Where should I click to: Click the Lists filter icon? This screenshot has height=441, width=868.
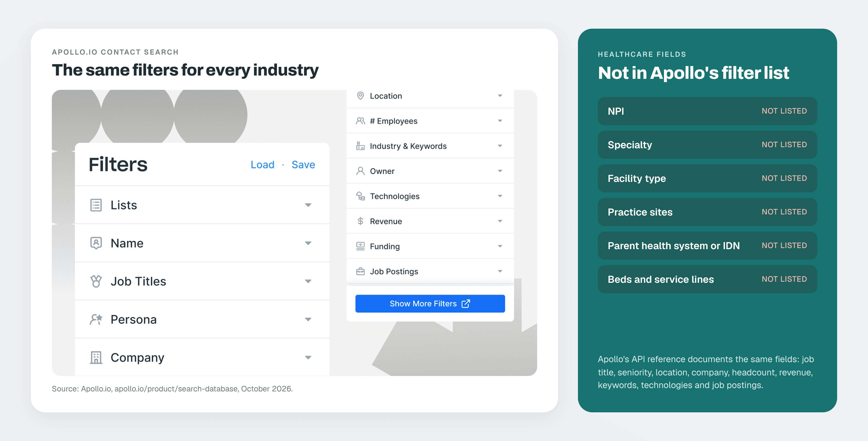tap(96, 205)
